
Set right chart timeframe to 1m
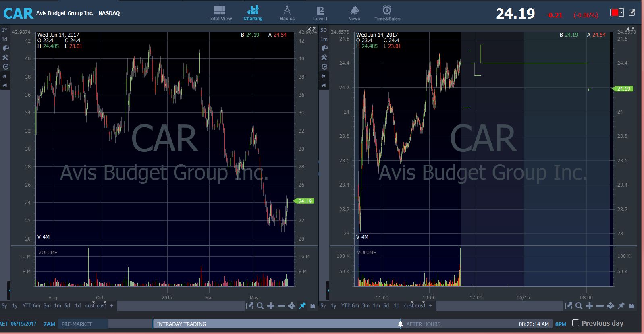pos(376,306)
